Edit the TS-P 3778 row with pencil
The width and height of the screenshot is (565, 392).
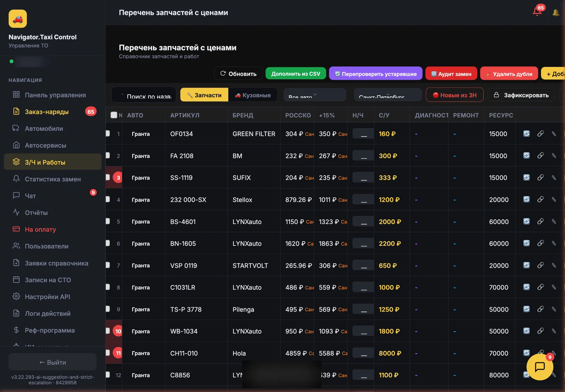coord(554,309)
